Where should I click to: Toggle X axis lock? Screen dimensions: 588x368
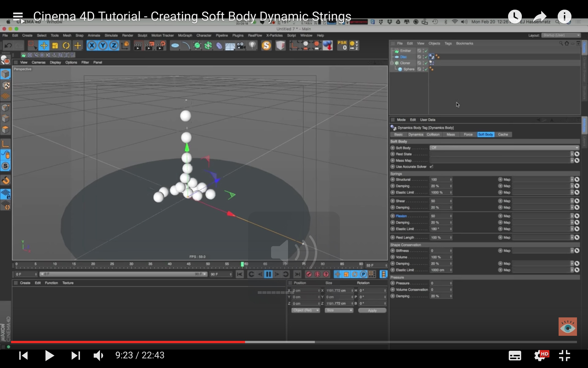92,46
